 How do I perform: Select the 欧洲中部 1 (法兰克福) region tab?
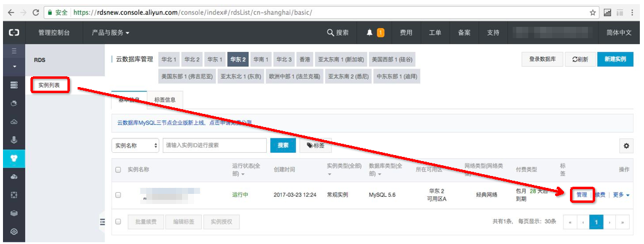click(x=294, y=76)
